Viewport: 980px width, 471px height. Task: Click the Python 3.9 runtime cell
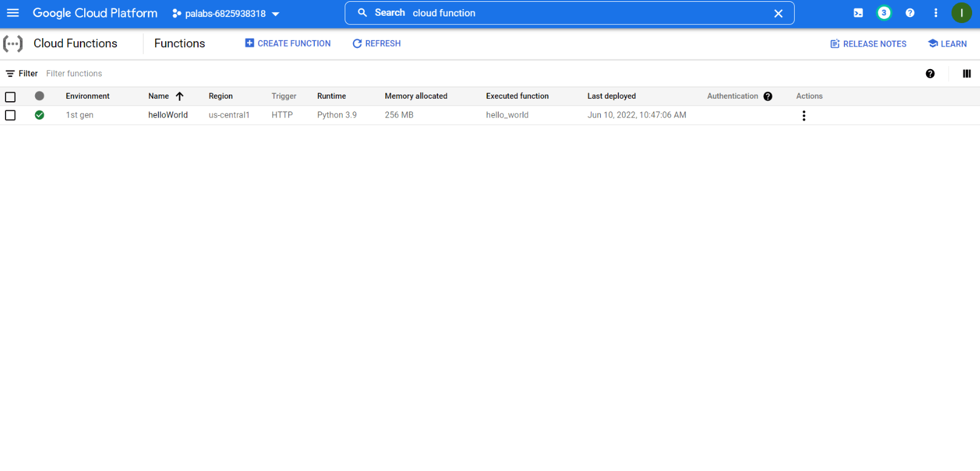[x=337, y=115]
